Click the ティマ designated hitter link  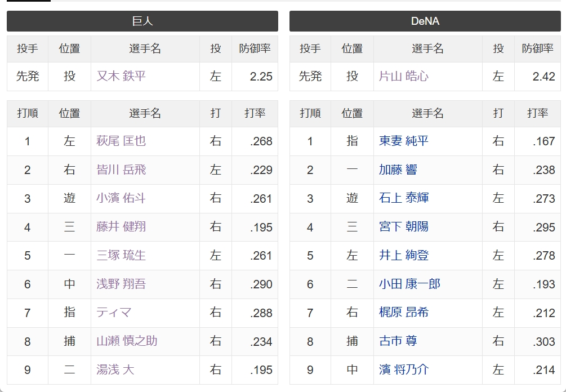point(114,313)
